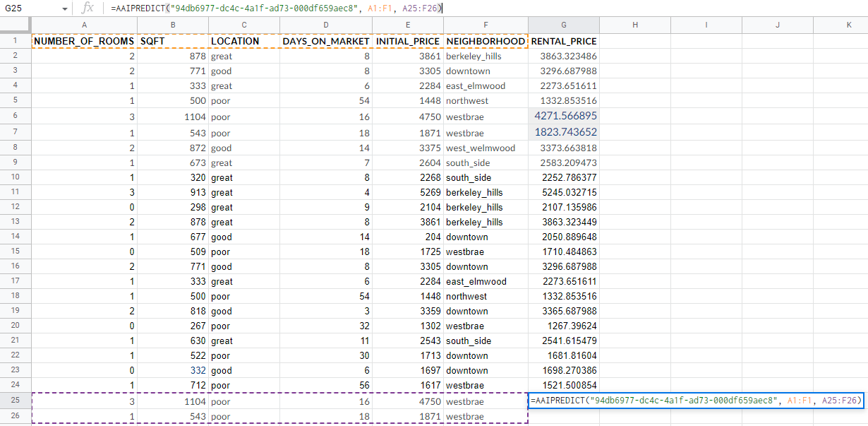
Task: Click days on market 30 cell
Action: point(326,355)
